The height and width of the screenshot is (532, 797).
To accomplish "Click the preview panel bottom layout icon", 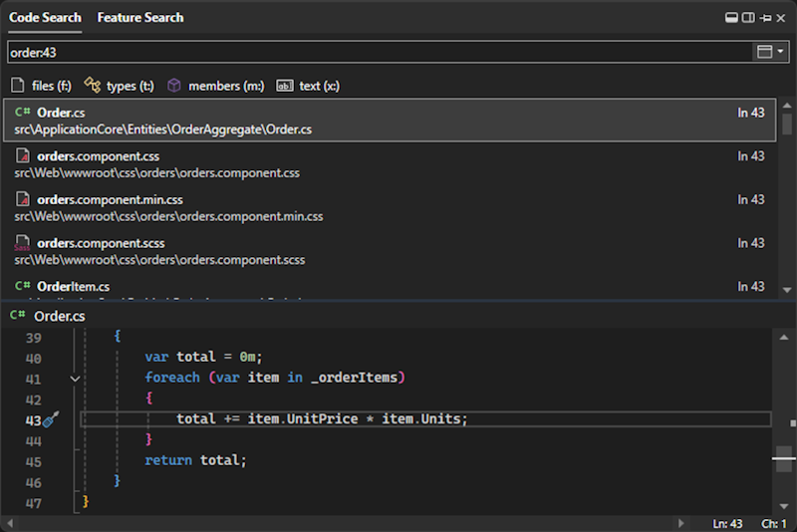I will (x=731, y=18).
